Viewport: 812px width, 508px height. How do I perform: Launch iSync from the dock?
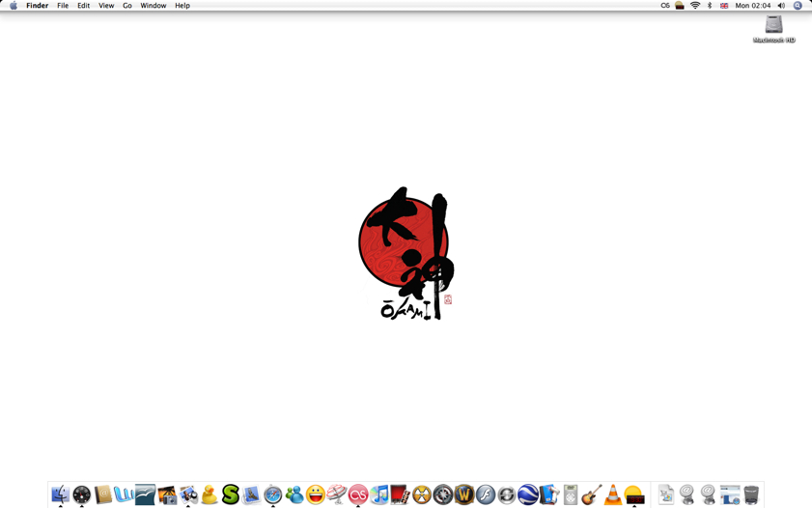point(507,495)
